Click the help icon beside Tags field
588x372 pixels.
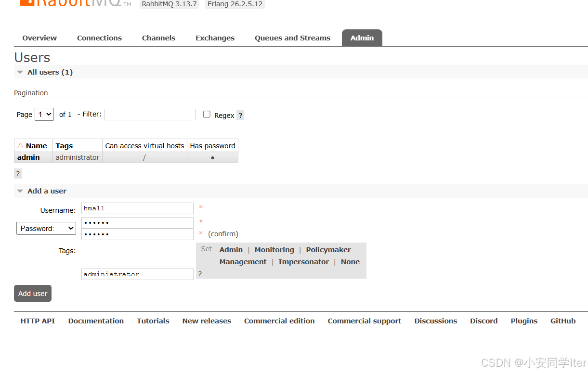pos(200,274)
